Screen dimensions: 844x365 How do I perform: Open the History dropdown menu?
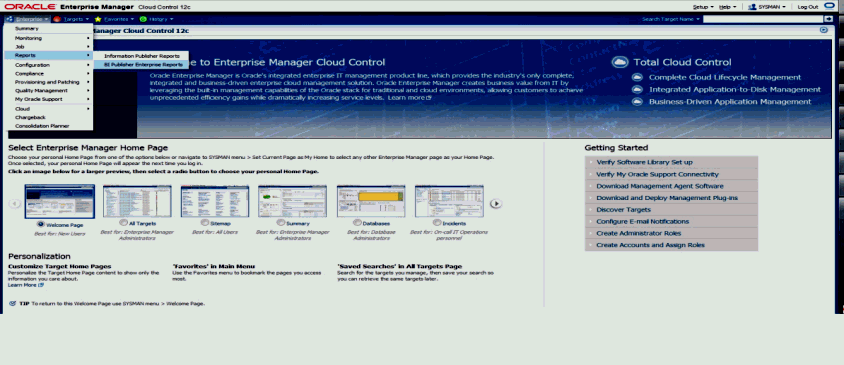[161, 19]
